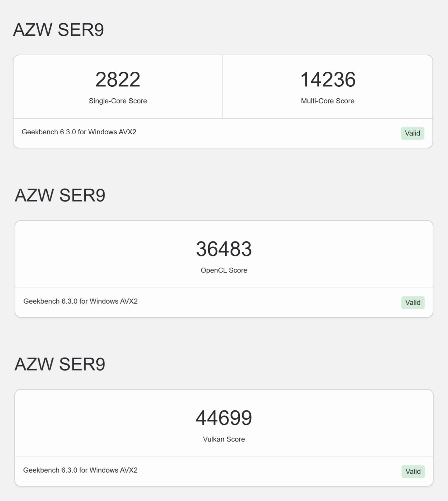Screen dimensions: 448x501
Task: Click the 14236 multi-core score number
Action: point(328,79)
